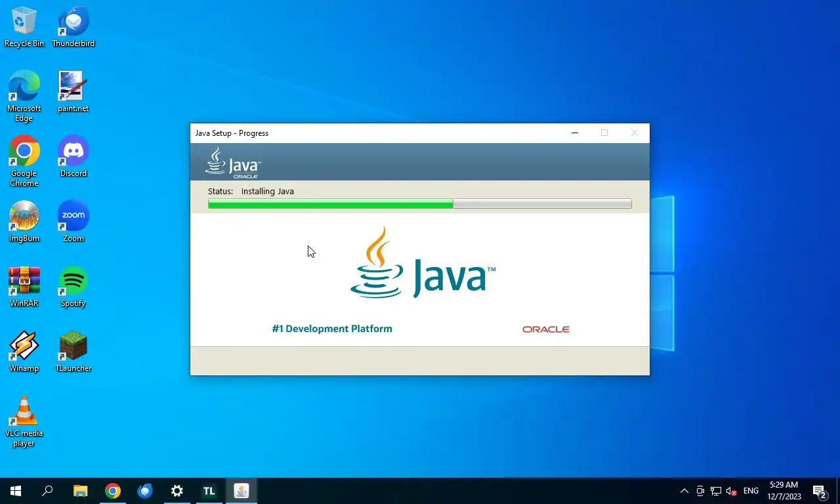Viewport: 840px width, 504px height.
Task: Launch Thunderbird from the desktop
Action: [x=73, y=28]
